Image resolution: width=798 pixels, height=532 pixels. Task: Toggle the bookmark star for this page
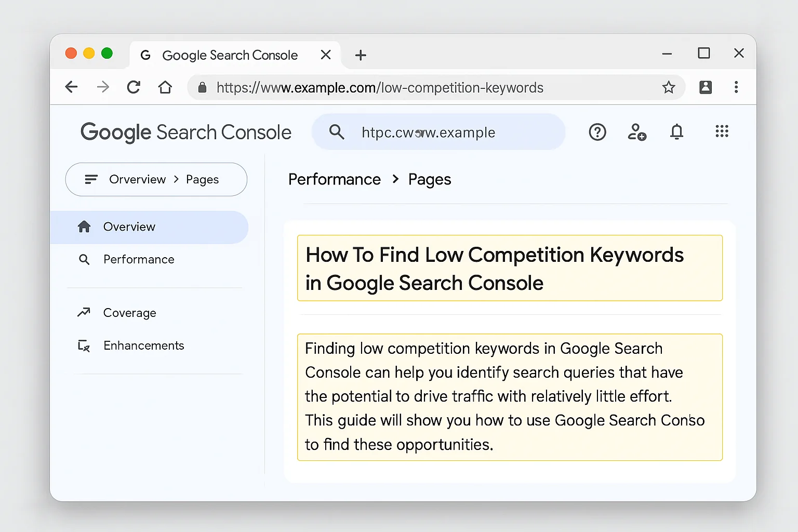coord(669,87)
